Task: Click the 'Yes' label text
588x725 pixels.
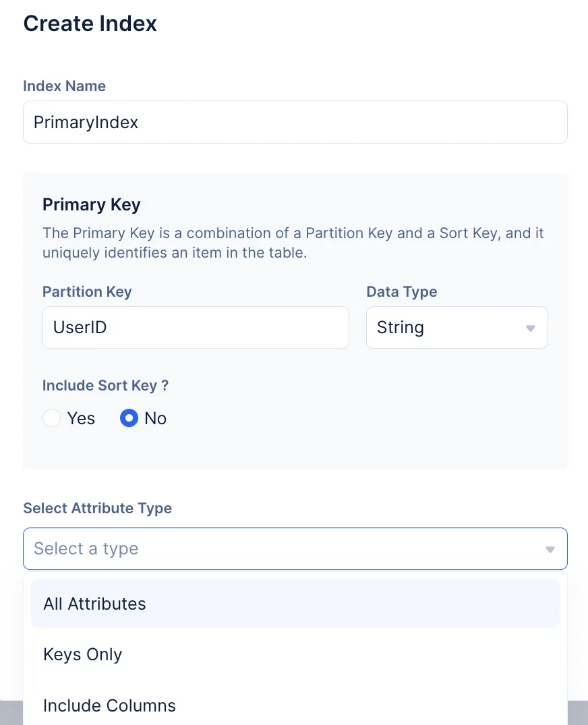Action: click(x=81, y=418)
